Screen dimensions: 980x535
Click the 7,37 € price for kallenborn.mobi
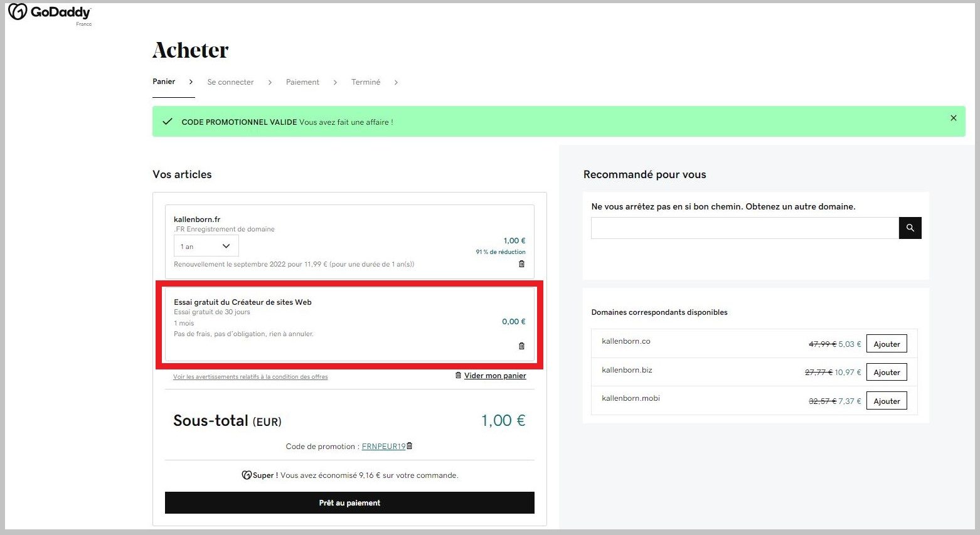tap(850, 401)
